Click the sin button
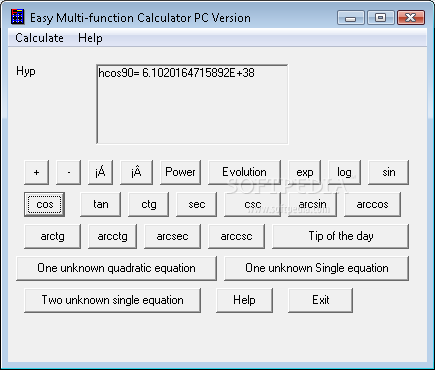The width and height of the screenshot is (435, 370). click(388, 172)
